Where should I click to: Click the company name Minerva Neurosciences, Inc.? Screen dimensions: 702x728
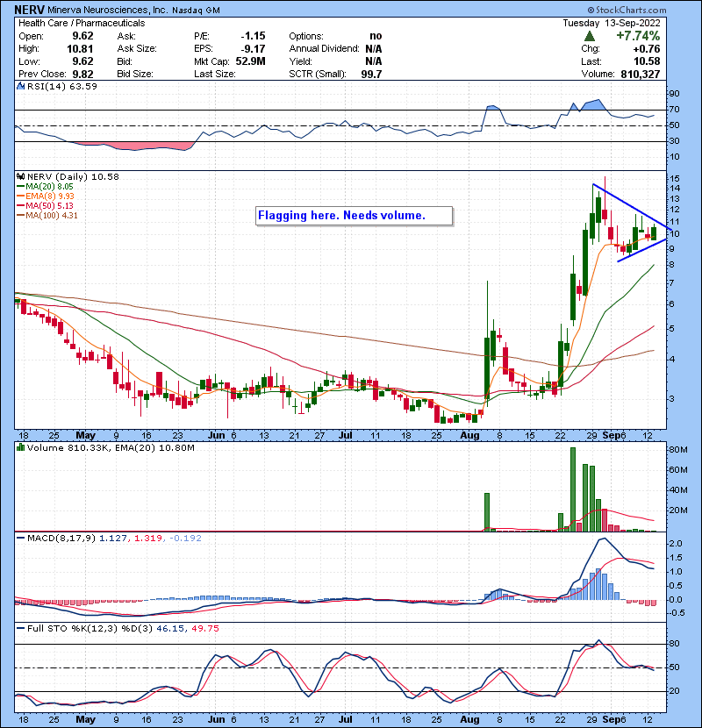pyautogui.click(x=108, y=10)
